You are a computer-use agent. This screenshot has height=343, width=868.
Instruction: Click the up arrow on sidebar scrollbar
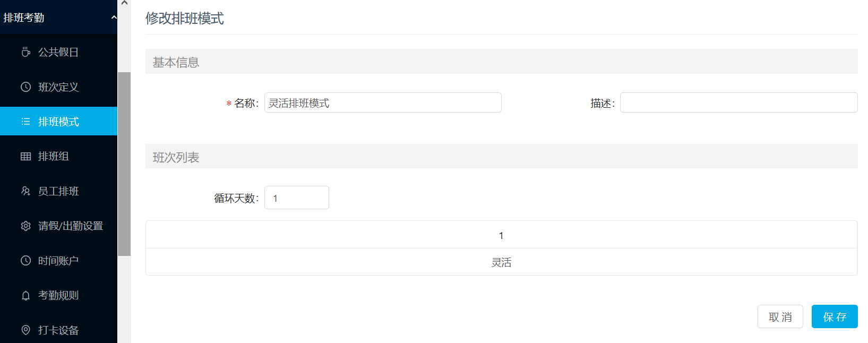coord(124,3)
